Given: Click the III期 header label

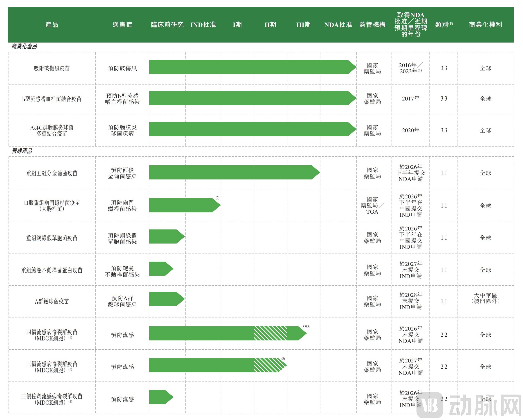Looking at the screenshot, I should point(303,25).
